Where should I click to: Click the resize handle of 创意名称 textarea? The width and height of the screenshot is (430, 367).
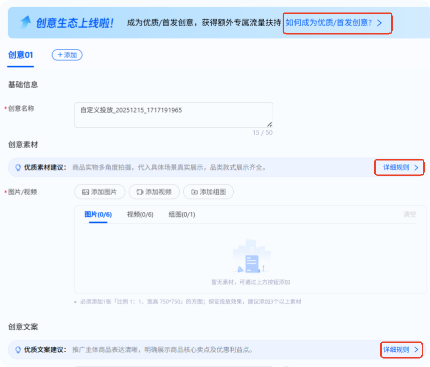(269, 124)
